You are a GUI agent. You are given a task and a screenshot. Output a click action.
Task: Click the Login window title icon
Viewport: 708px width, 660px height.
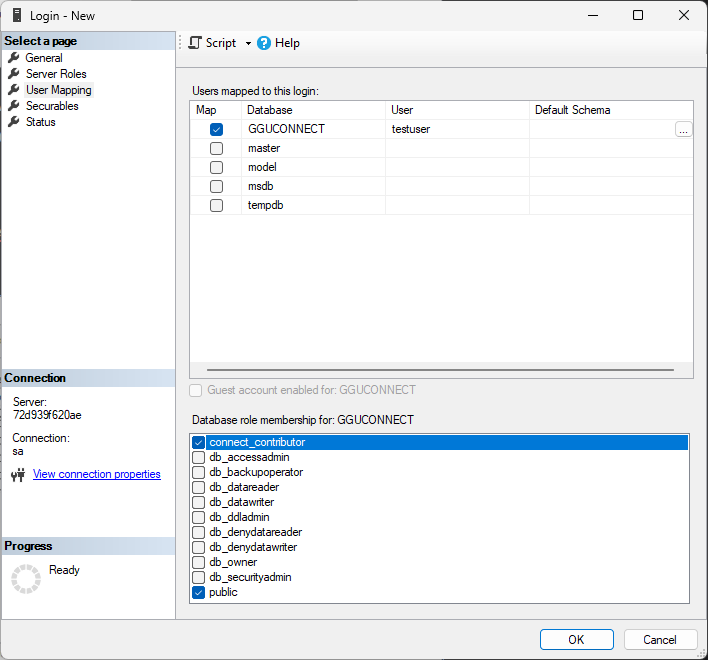tap(16, 16)
